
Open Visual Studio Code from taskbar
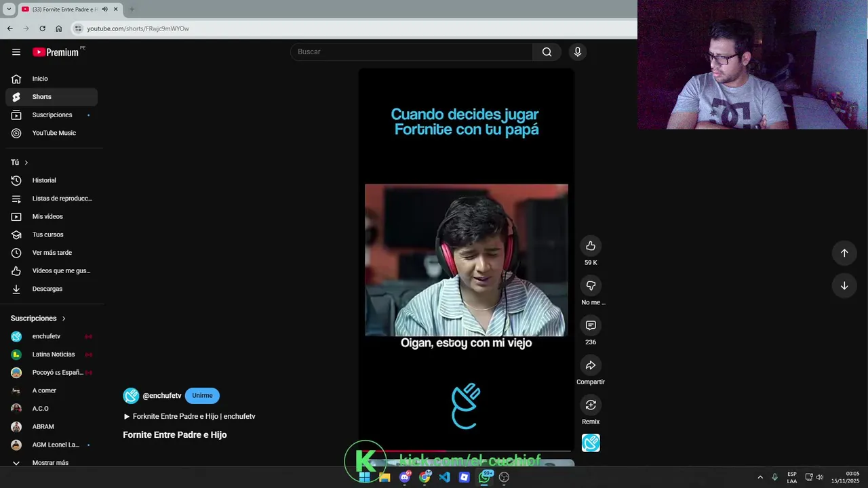(444, 477)
